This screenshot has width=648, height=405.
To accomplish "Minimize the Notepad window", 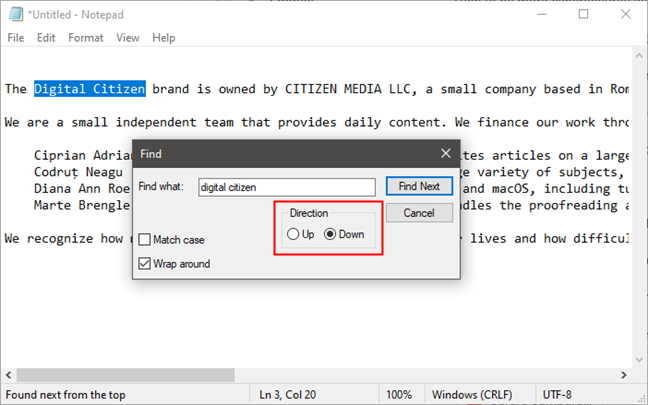I will (x=542, y=14).
